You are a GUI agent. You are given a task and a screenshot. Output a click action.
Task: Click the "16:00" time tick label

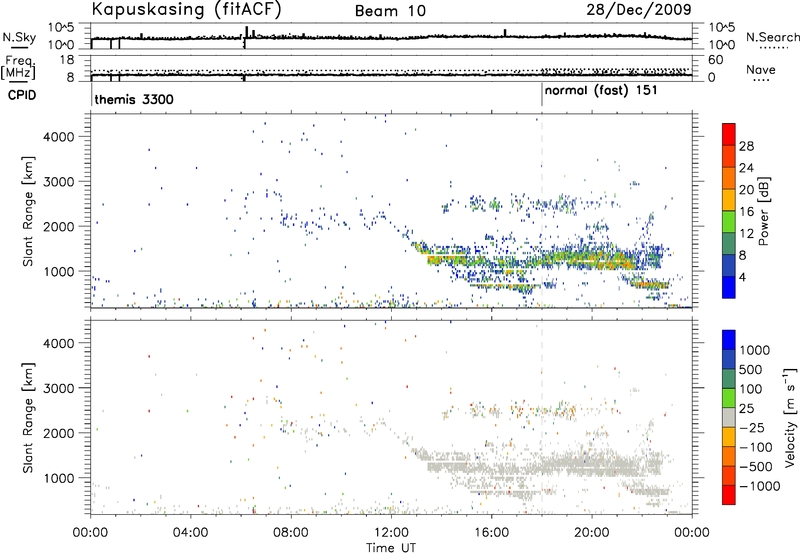491,533
